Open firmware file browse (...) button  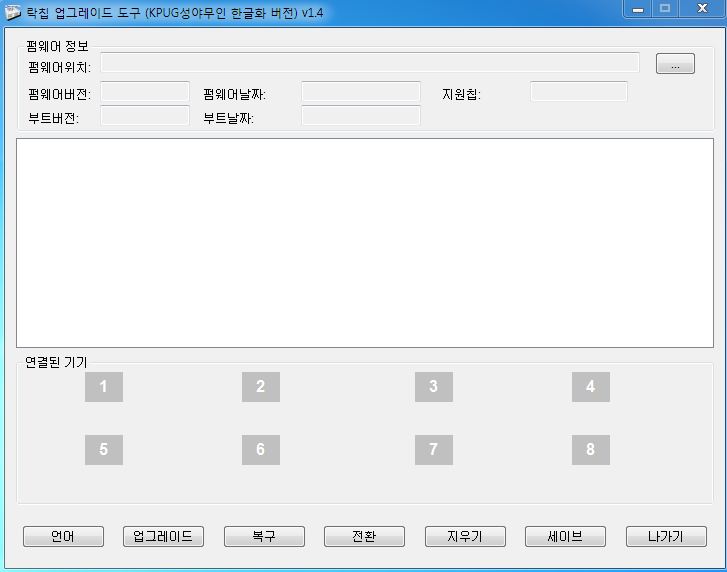[675, 64]
